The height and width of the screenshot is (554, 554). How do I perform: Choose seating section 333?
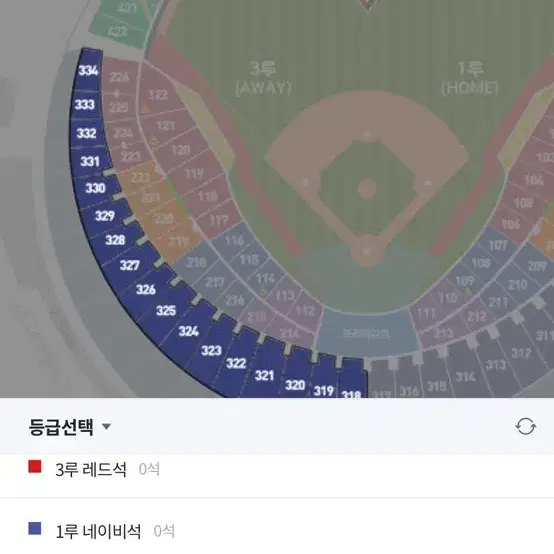click(x=85, y=104)
